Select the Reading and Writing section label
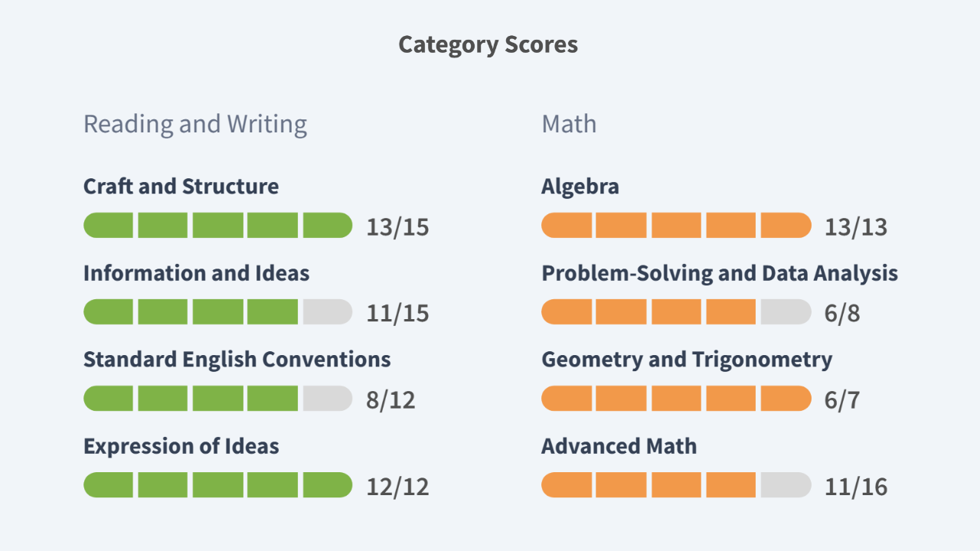This screenshot has width=980, height=551. (194, 124)
